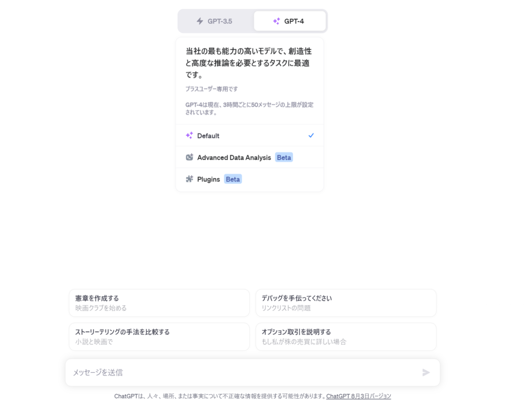The width and height of the screenshot is (532, 404).
Task: Click the プラスユーザー専用です note text
Action: pyautogui.click(x=211, y=89)
